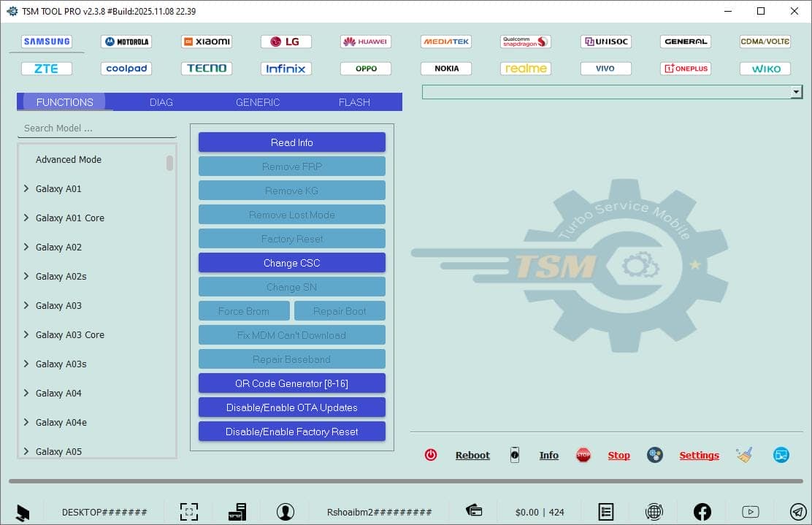Click the globe icon in the status bar

pyautogui.click(x=654, y=512)
